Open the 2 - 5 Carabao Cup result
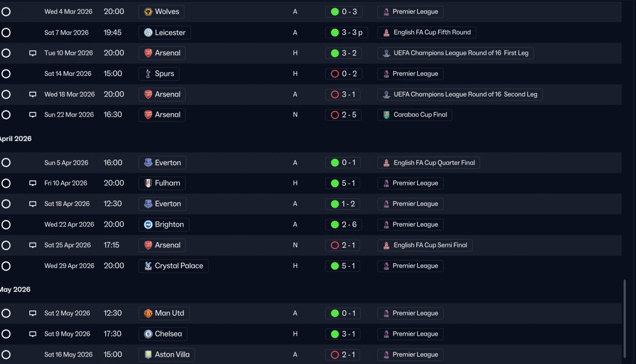Viewport: 636px width, 364px height. coord(343,115)
